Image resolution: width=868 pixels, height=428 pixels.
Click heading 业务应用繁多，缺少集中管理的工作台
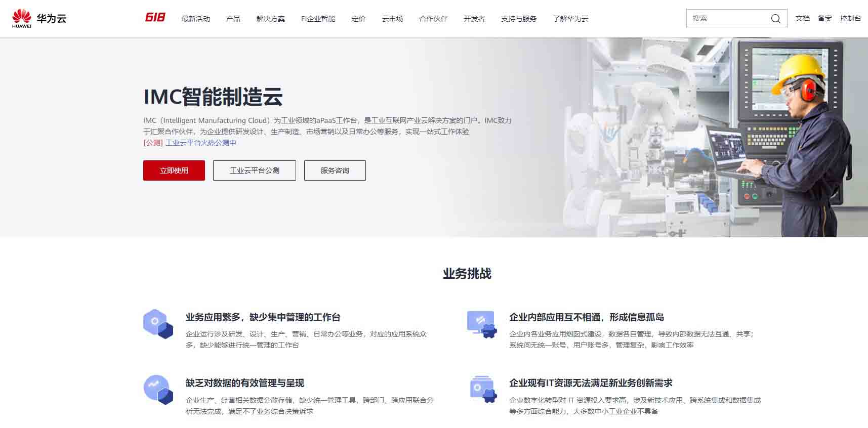(x=263, y=317)
